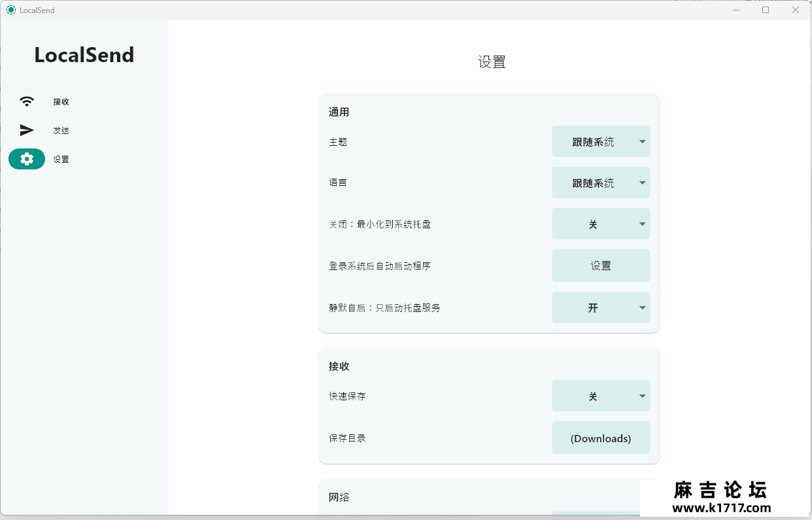The height and width of the screenshot is (520, 812).
Task: Click the Wi-Fi receive icon in sidebar
Action: click(27, 101)
